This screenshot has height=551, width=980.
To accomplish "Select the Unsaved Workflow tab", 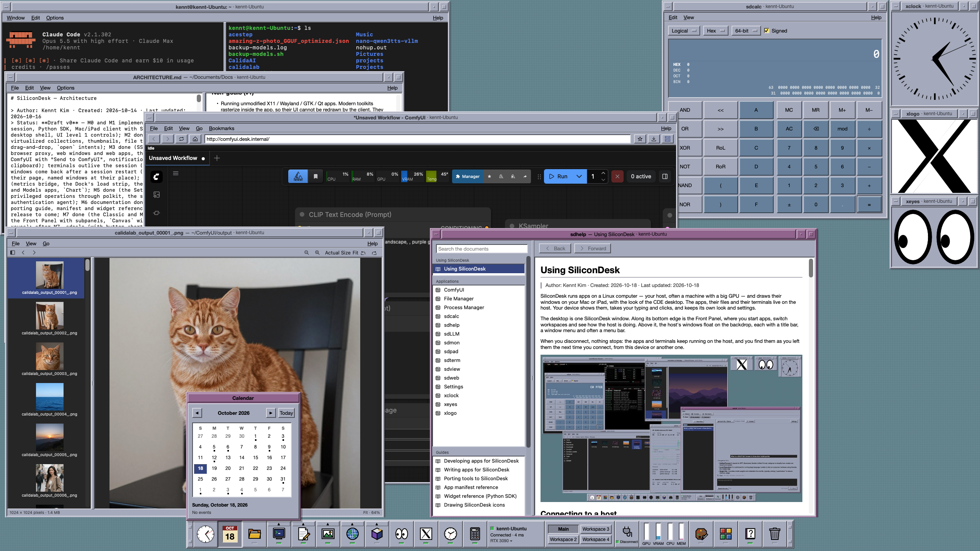I will point(177,158).
